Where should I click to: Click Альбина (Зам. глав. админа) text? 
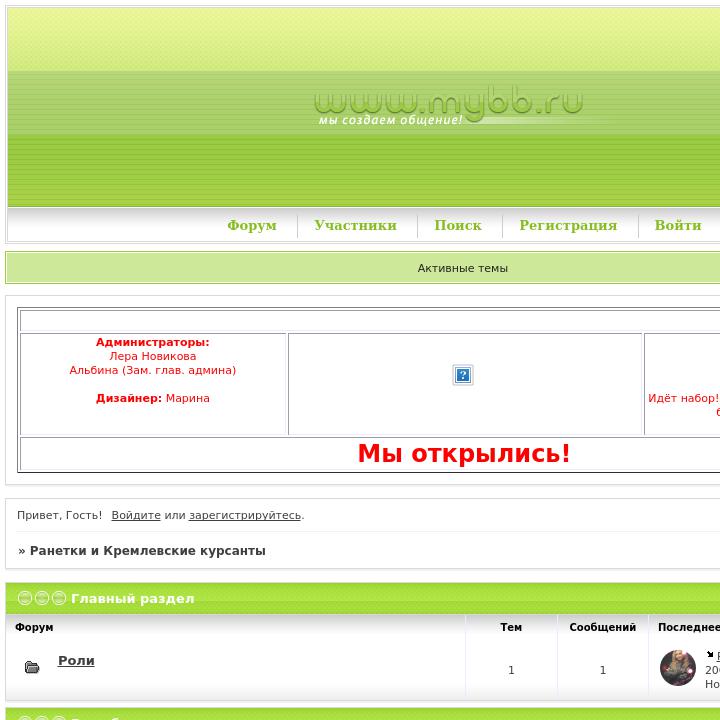pos(153,370)
